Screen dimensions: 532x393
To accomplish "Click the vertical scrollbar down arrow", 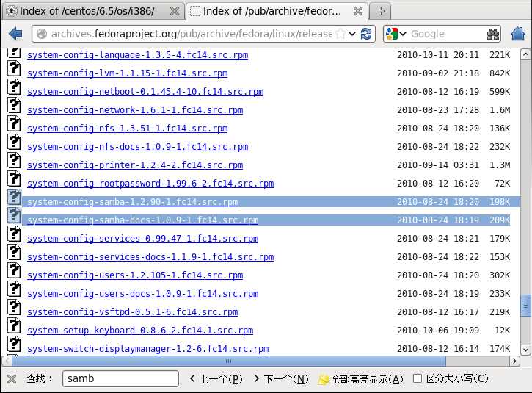I will pos(525,350).
